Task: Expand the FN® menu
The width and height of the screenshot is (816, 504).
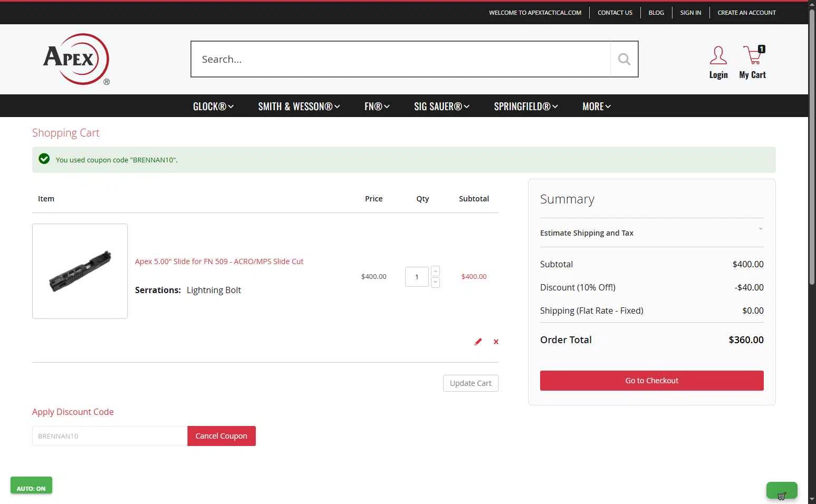Action: click(x=377, y=106)
